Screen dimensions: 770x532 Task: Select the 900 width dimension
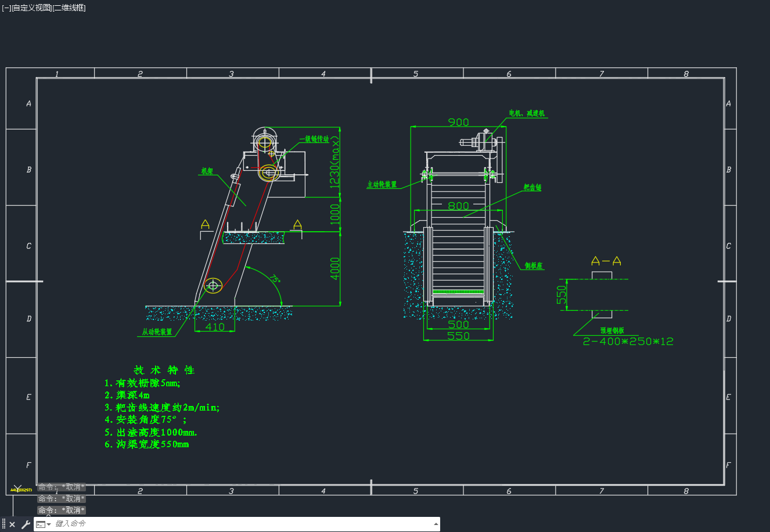[458, 123]
